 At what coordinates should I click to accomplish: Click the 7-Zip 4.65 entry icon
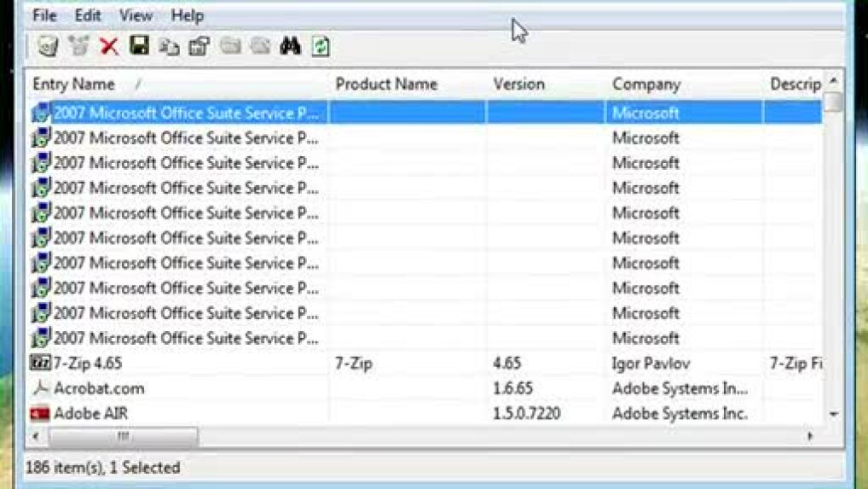pos(41,364)
